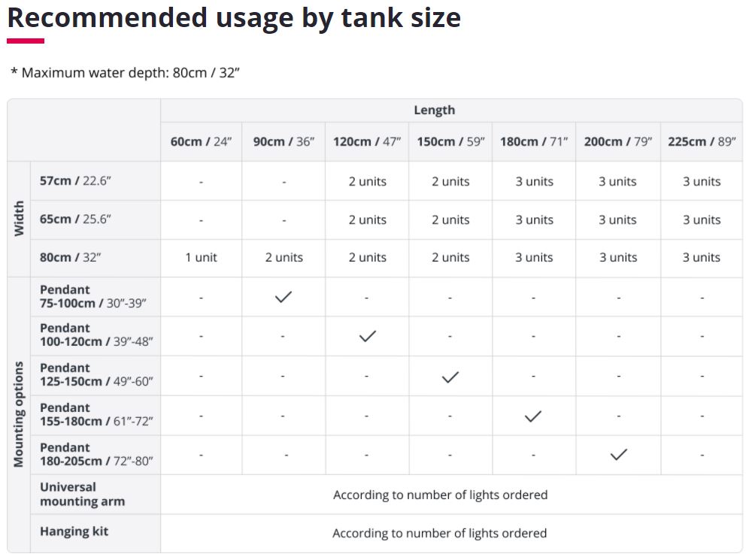Click the Hanging kit row label
The image size is (752, 560).
click(x=74, y=531)
